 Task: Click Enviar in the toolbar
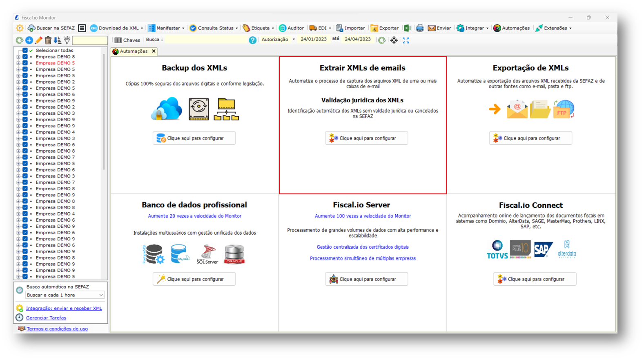click(x=439, y=28)
